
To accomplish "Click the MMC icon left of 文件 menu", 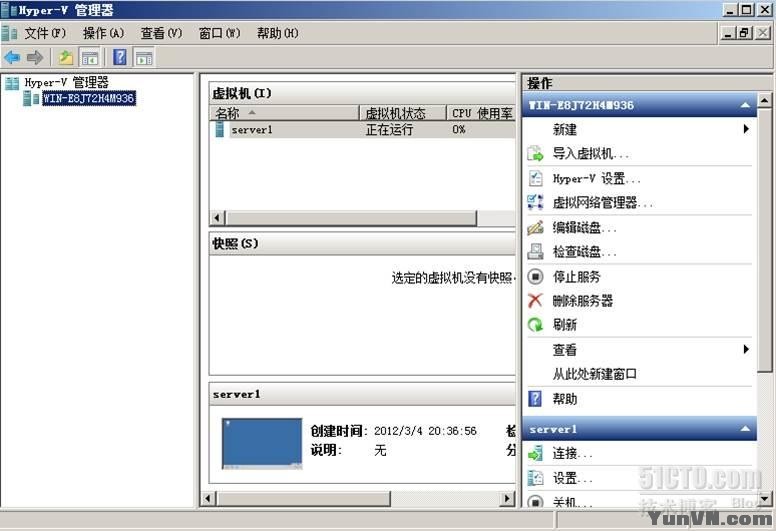I will click(x=9, y=33).
